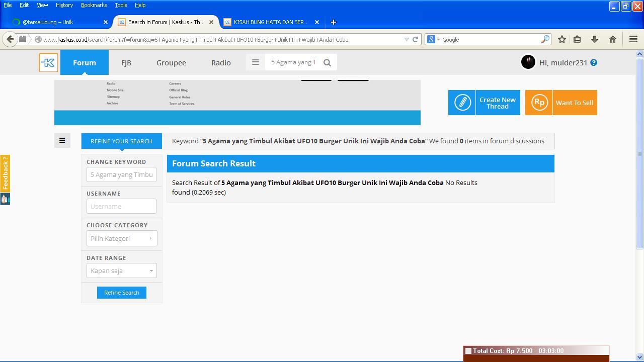Close the Search in Forum tab
Screen dimensions: 644x362
pyautogui.click(x=211, y=22)
